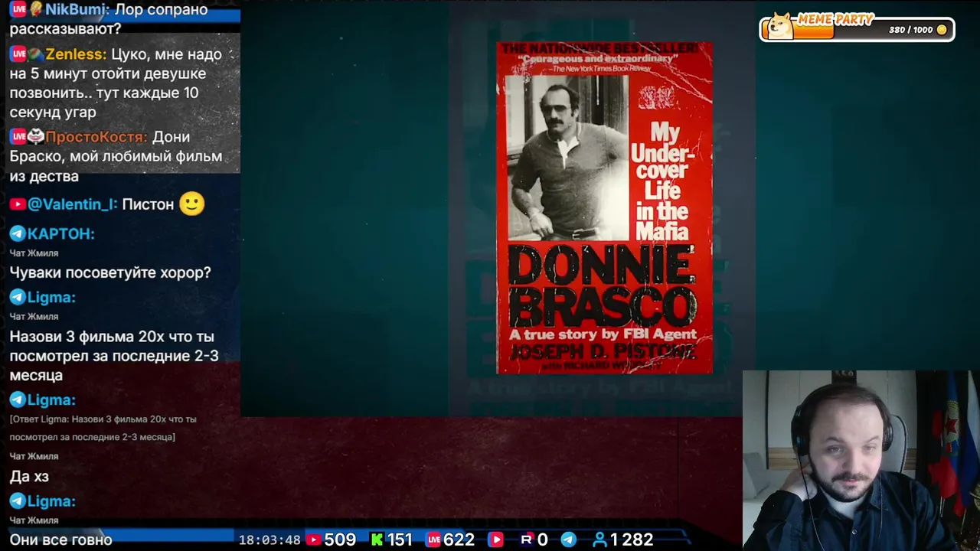Click the LIVE badge next to Zenless
The image size is (980, 551).
(x=18, y=54)
